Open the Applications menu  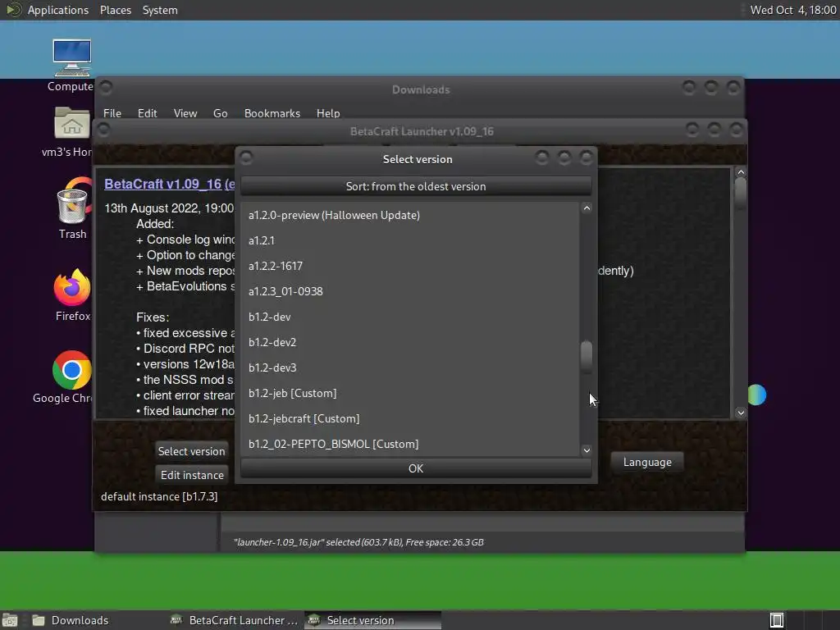[58, 10]
